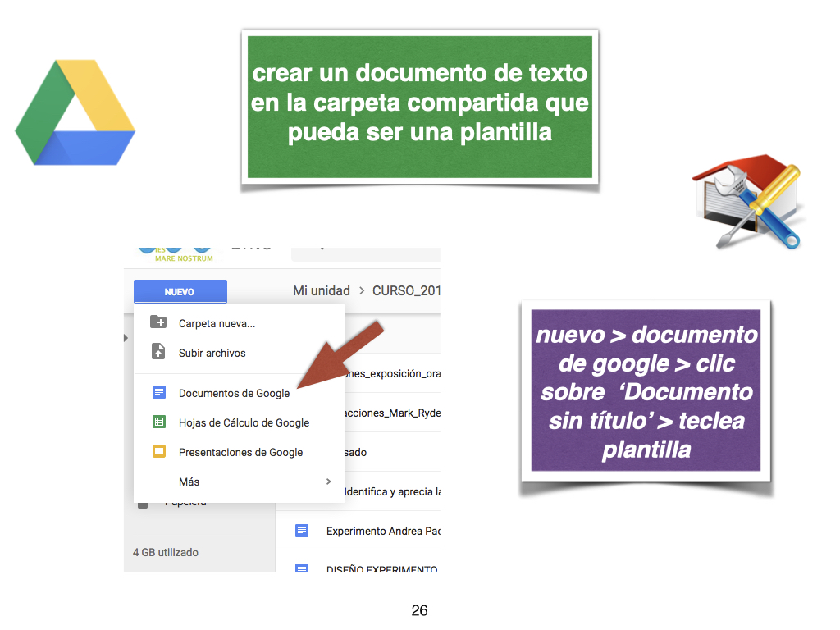Click the 4 GB utilizado storage text
This screenshot has height=630, width=840.
point(166,552)
